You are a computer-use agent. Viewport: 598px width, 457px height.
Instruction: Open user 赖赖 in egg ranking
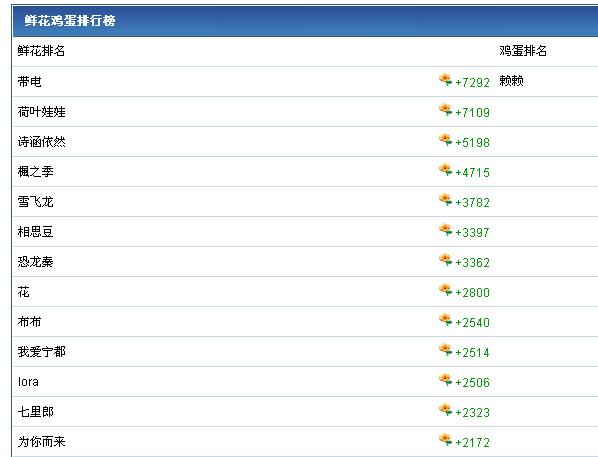(x=511, y=81)
